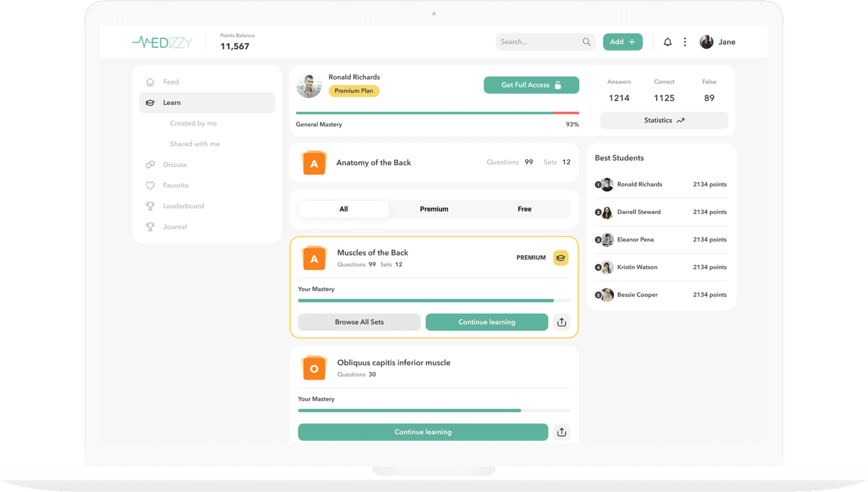Click the yellow premium graduation cap badge
Viewport: 868px width, 492px height.
click(x=560, y=258)
